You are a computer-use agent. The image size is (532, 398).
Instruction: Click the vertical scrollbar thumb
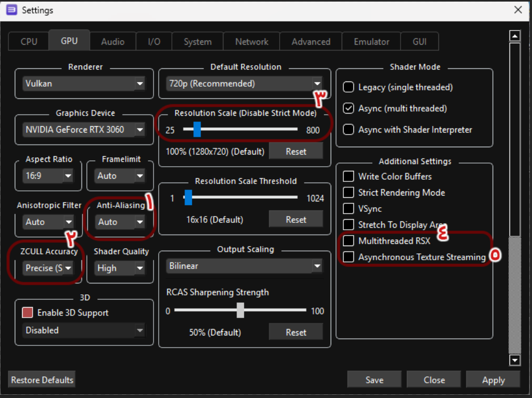pos(515,139)
